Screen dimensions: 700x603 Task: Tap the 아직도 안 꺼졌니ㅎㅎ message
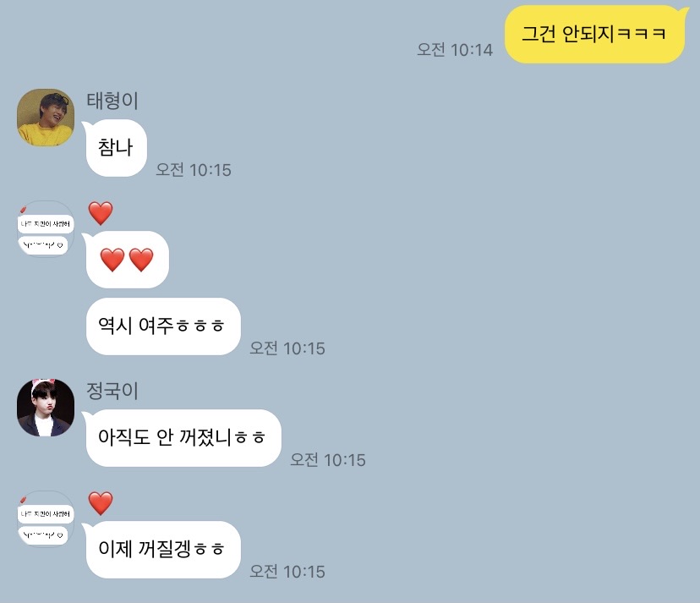pyautogui.click(x=183, y=438)
